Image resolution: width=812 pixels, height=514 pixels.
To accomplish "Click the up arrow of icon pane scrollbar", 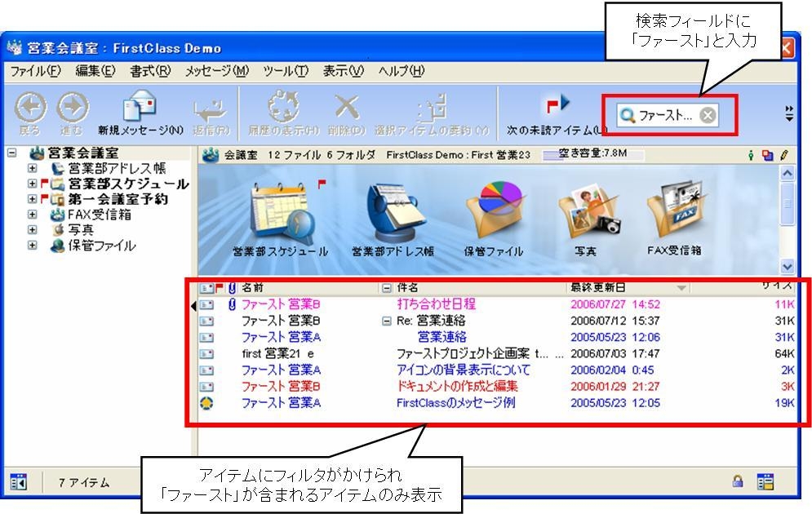I will (x=788, y=174).
